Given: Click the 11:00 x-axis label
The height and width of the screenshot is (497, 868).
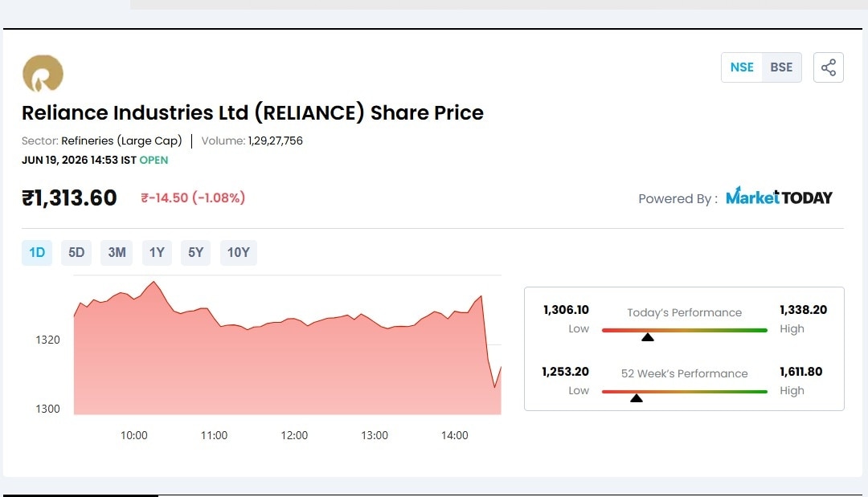Looking at the screenshot, I should [x=215, y=436].
